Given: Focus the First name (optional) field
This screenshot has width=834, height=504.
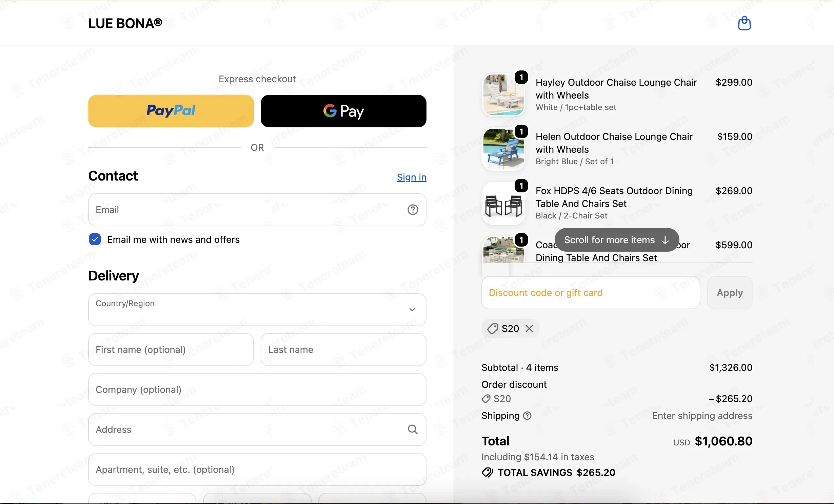Looking at the screenshot, I should pos(171,349).
